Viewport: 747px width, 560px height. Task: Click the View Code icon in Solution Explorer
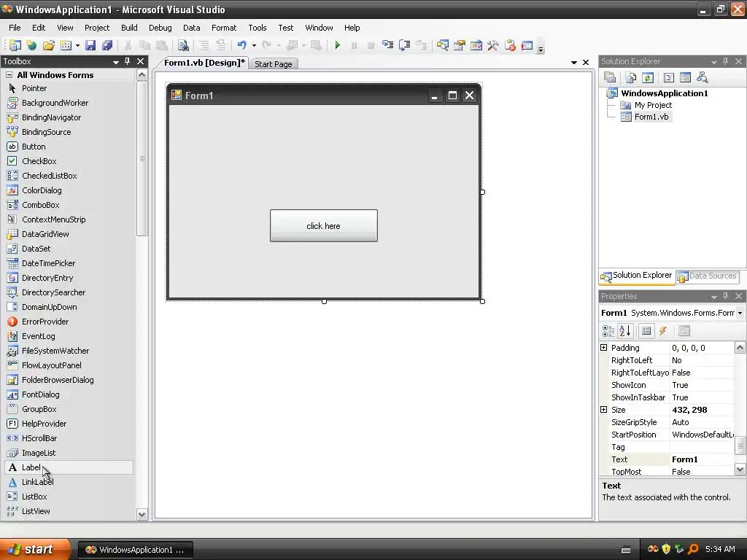tap(668, 77)
